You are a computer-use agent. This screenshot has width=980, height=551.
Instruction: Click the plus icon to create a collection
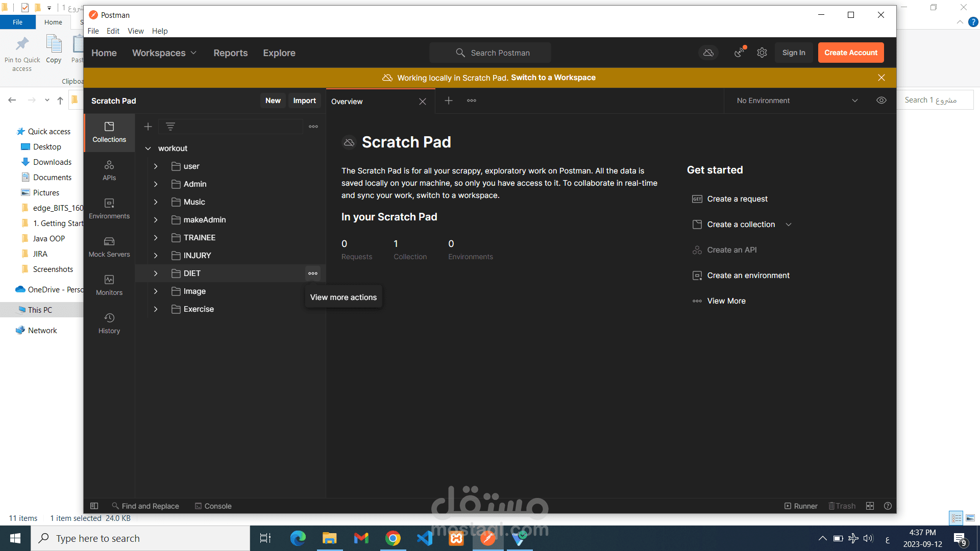point(148,127)
